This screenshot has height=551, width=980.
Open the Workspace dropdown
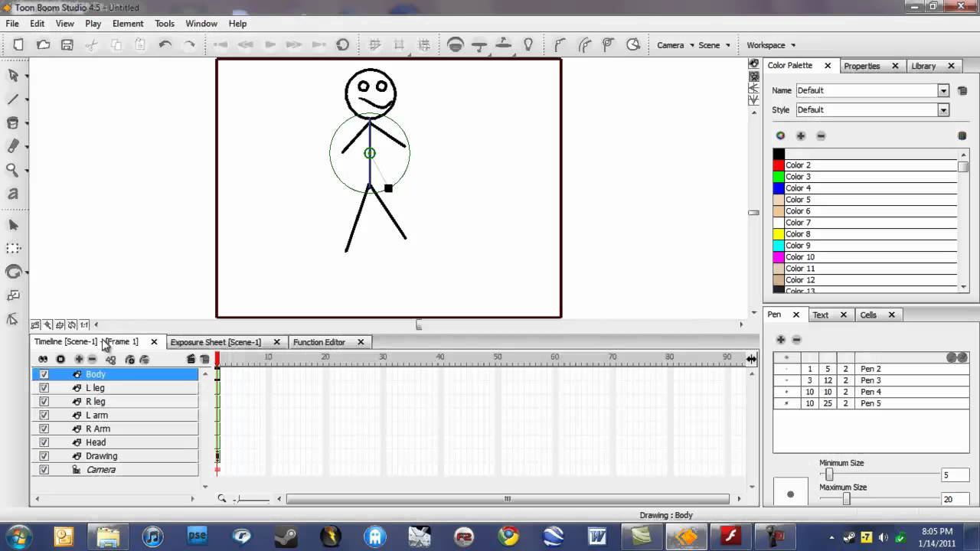coord(771,45)
